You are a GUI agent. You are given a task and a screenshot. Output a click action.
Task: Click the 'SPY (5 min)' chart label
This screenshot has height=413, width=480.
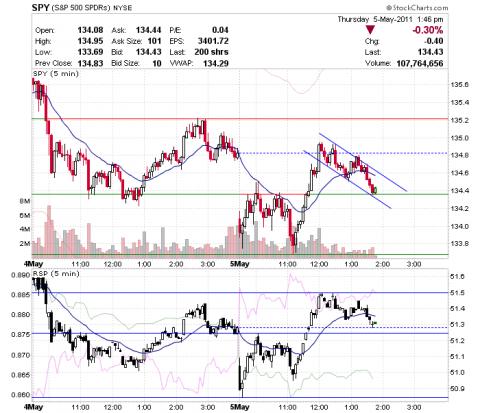[56, 74]
